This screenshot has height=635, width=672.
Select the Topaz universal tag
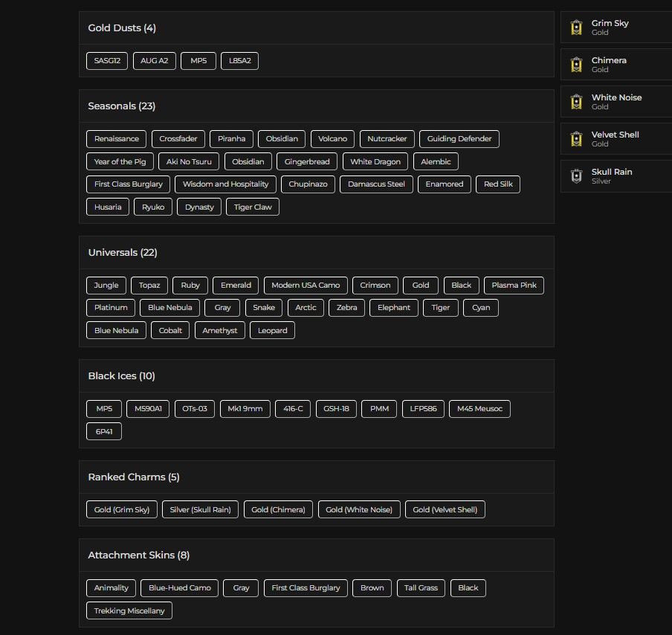click(x=149, y=286)
